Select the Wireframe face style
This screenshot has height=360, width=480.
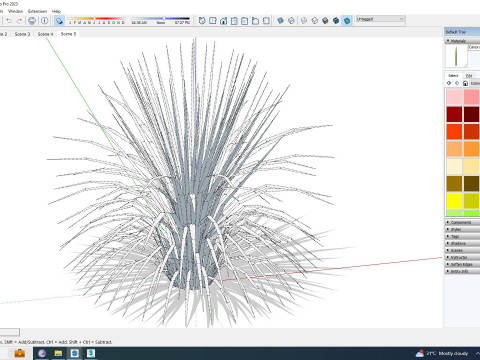(x=304, y=21)
